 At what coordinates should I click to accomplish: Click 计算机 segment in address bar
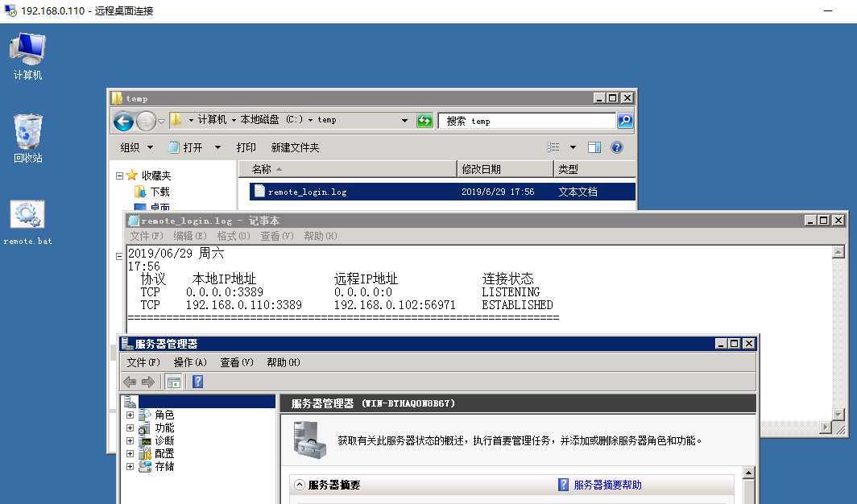coord(212,120)
